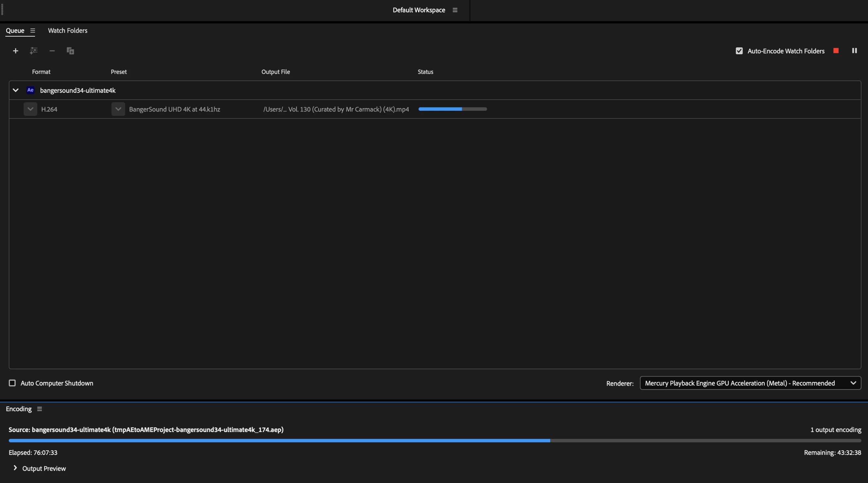The image size is (868, 483).
Task: Pause the encoding queue
Action: 855,51
